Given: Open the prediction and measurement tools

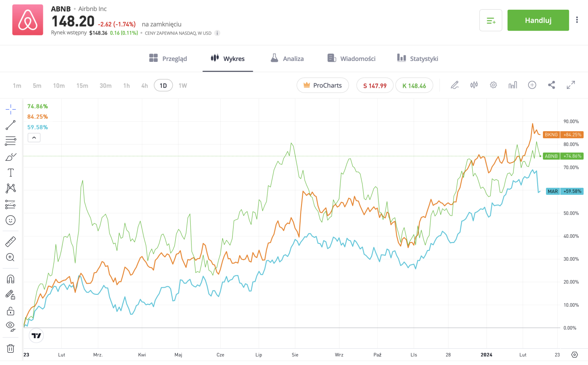Looking at the screenshot, I should (x=11, y=204).
